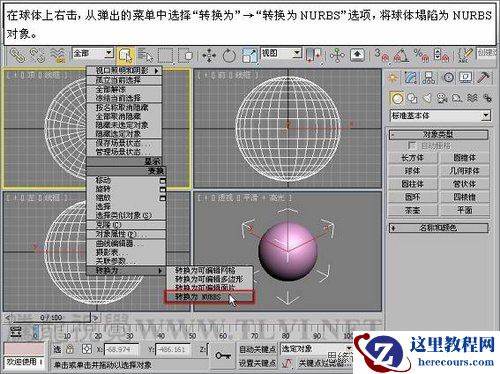500x374 pixels.
Task: Click the large Set Keys key icon
Action: tap(223, 356)
